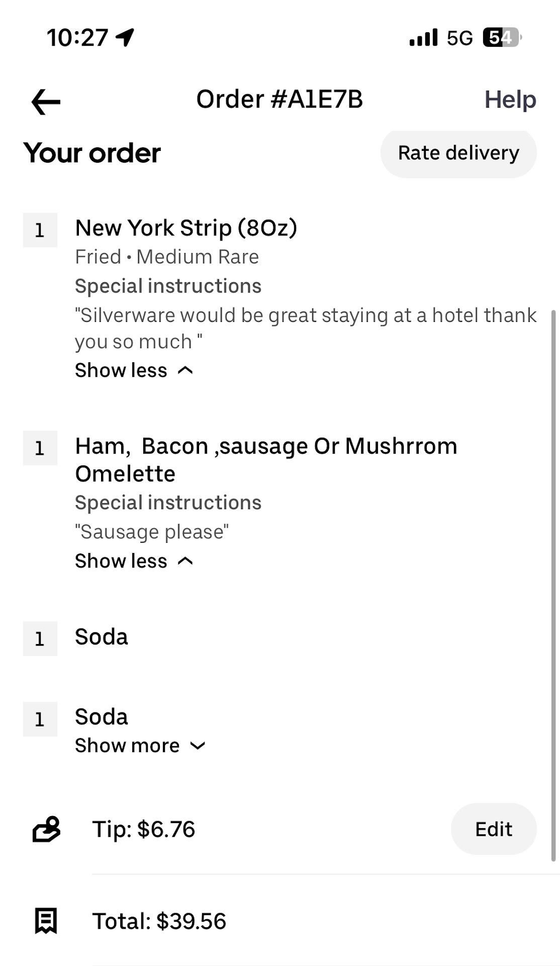The width and height of the screenshot is (560, 966).
Task: Tap the Total: $39.56 row
Action: pos(159,921)
